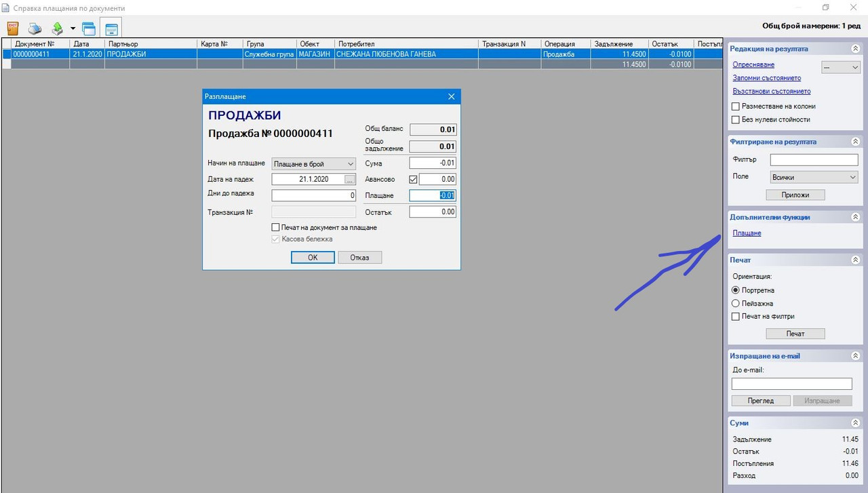Enable Без нулеви стойности checkbox
The image size is (868, 493).
point(736,119)
